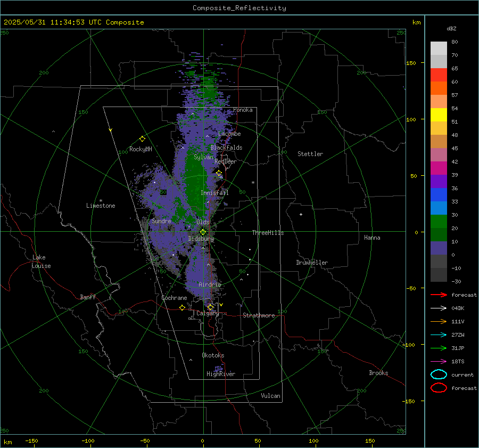Click the green 31JP arrow icon

[x=439, y=348]
